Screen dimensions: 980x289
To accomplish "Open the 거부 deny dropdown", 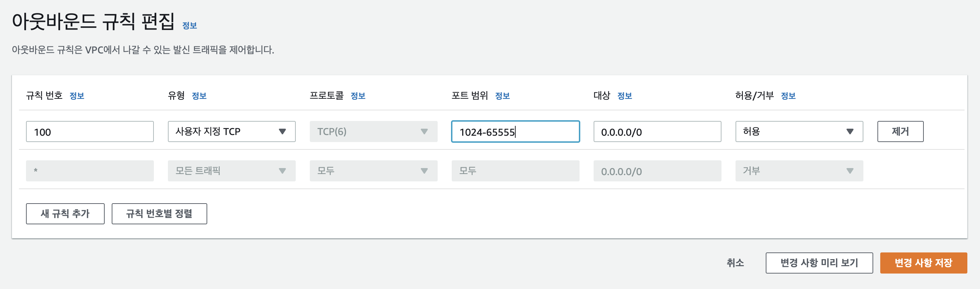I will point(799,171).
